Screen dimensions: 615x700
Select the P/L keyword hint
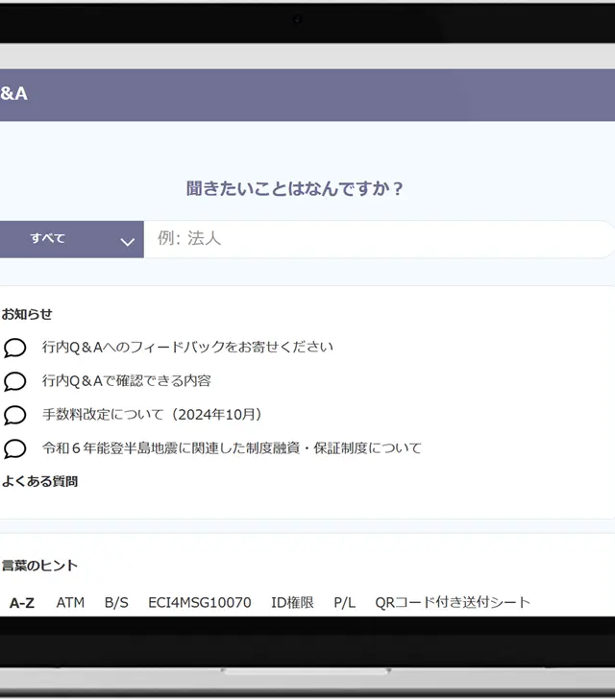[x=344, y=603]
